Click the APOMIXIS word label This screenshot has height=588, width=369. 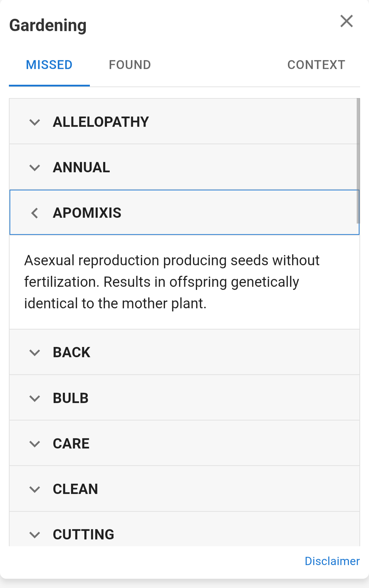point(87,213)
